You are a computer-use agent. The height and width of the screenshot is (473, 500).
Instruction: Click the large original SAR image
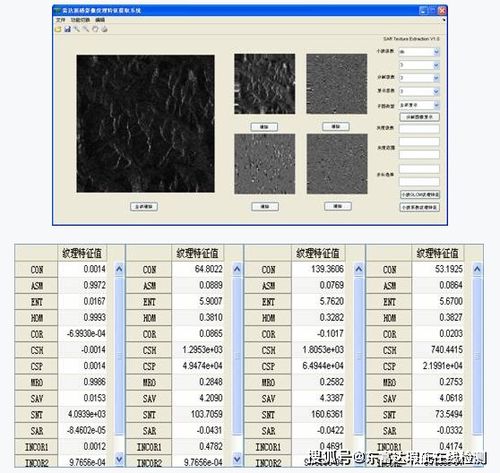pos(146,124)
